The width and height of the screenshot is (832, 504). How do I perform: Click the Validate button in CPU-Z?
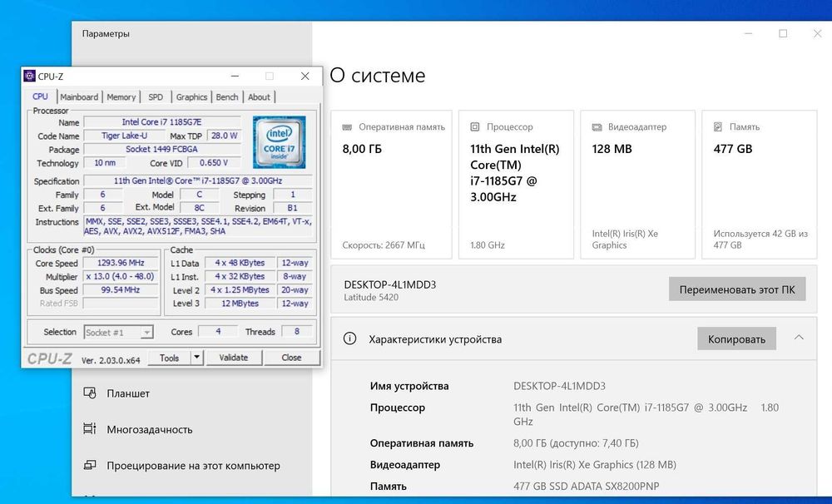coord(234,358)
